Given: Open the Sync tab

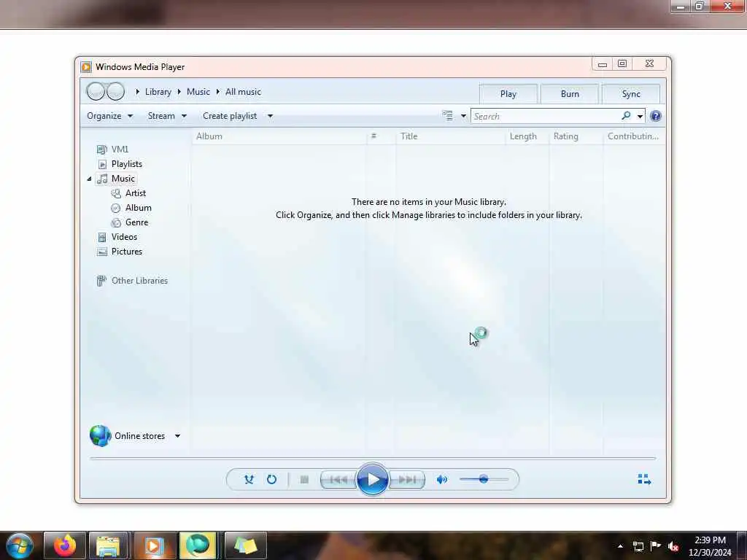Looking at the screenshot, I should [631, 94].
